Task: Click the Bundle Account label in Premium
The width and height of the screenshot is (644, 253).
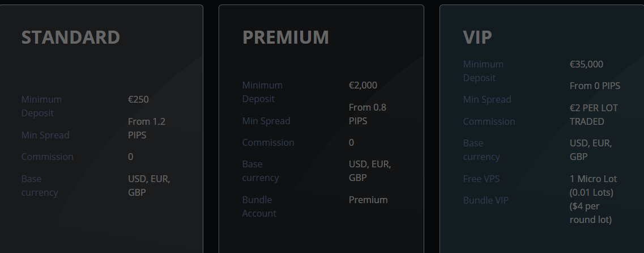Action: pos(259,206)
